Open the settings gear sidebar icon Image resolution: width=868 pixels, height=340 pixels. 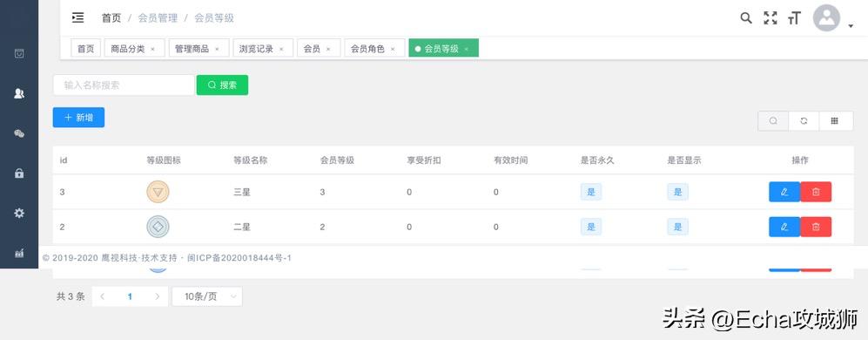point(19,213)
